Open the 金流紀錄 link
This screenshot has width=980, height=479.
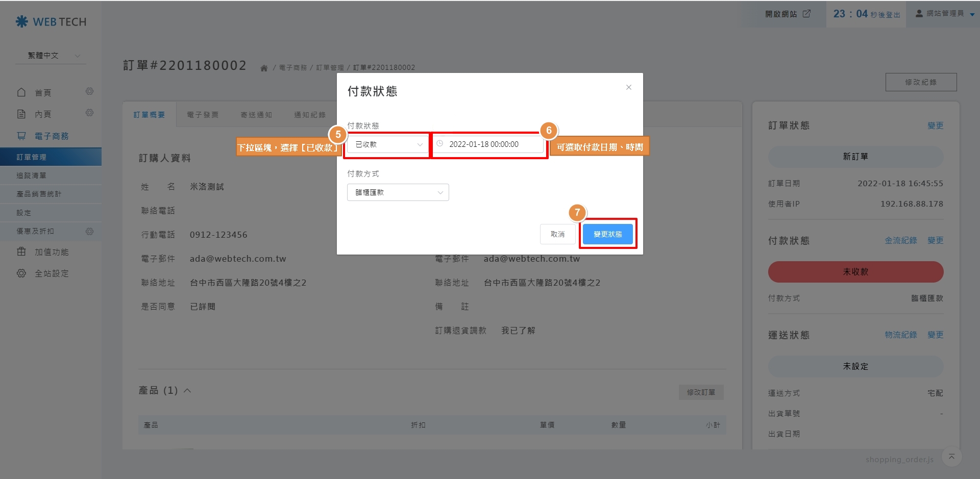point(900,240)
